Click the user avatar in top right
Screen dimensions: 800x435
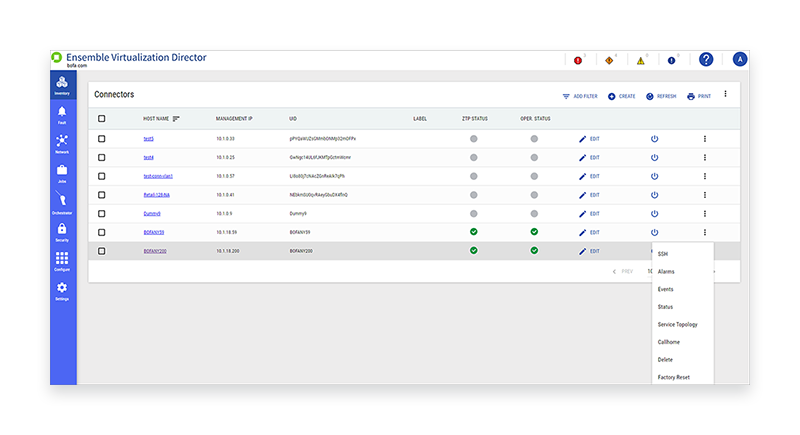[740, 60]
